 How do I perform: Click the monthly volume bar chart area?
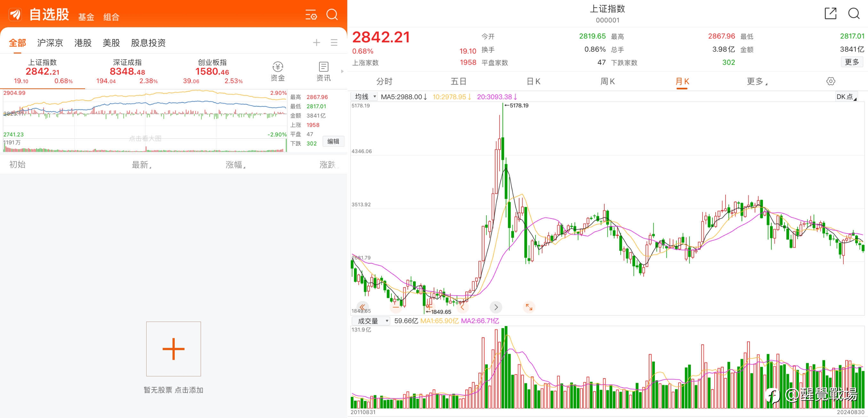click(607, 367)
